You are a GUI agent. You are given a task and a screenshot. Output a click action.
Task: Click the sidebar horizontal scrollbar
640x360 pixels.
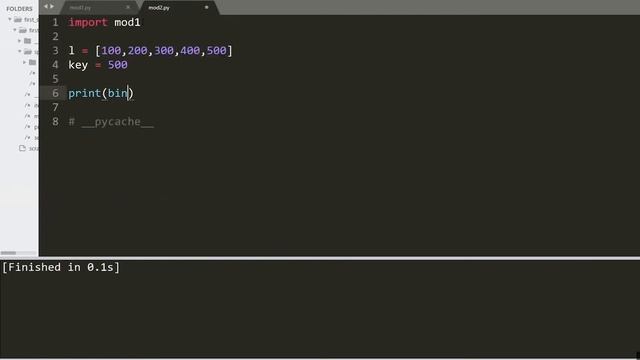8,253
